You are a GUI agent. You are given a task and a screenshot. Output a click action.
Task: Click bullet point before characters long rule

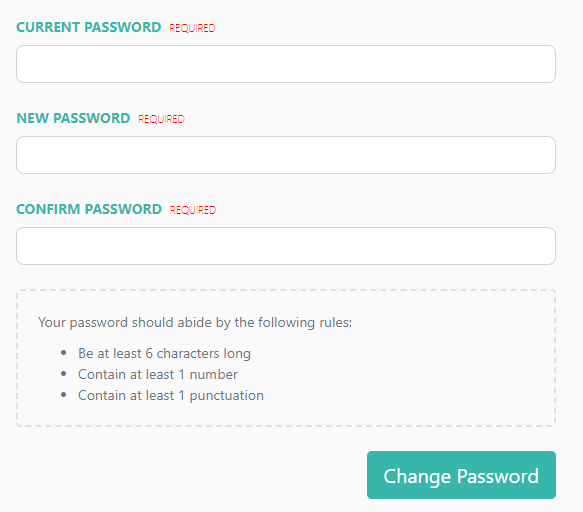click(x=64, y=352)
